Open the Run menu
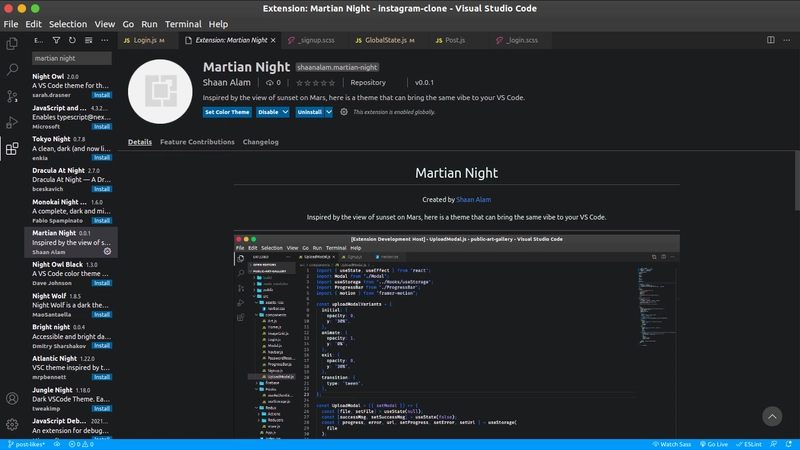This screenshot has width=800, height=450. [149, 24]
